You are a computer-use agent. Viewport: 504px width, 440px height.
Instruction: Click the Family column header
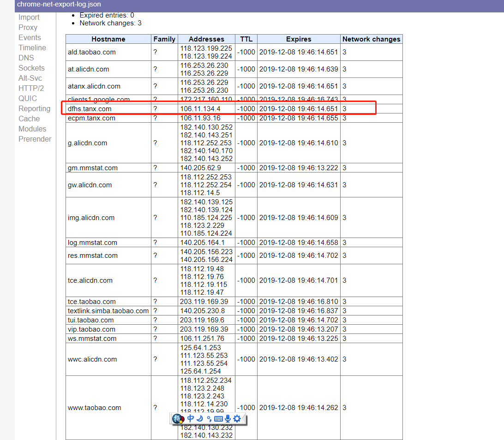164,39
